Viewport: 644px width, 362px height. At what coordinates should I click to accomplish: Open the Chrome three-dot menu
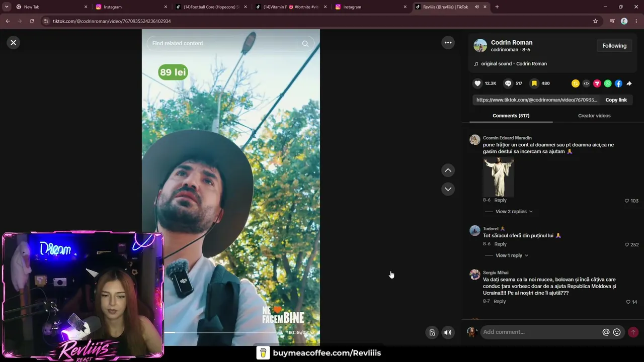(636, 21)
